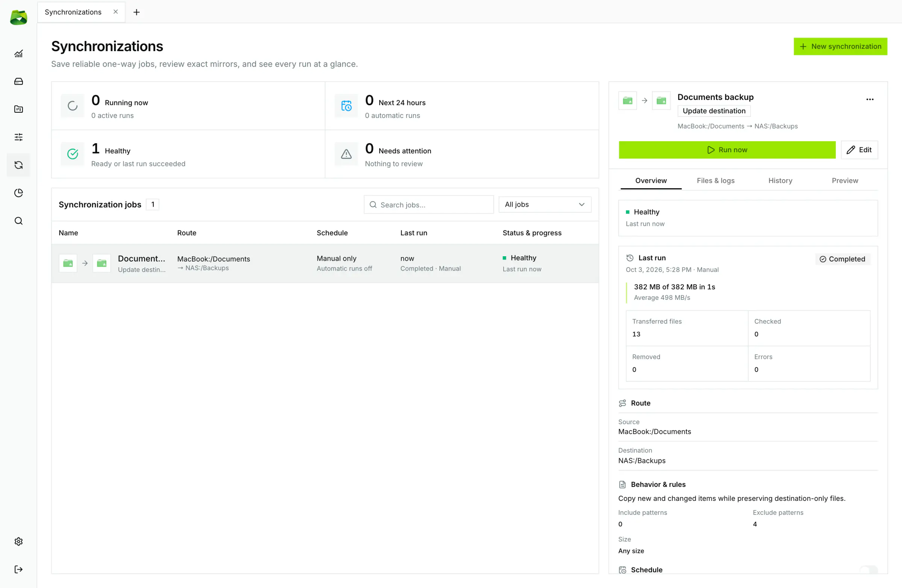Viewport: 902px width, 588px height.
Task: Click the Completed · Manual last run cell
Action: (x=431, y=269)
